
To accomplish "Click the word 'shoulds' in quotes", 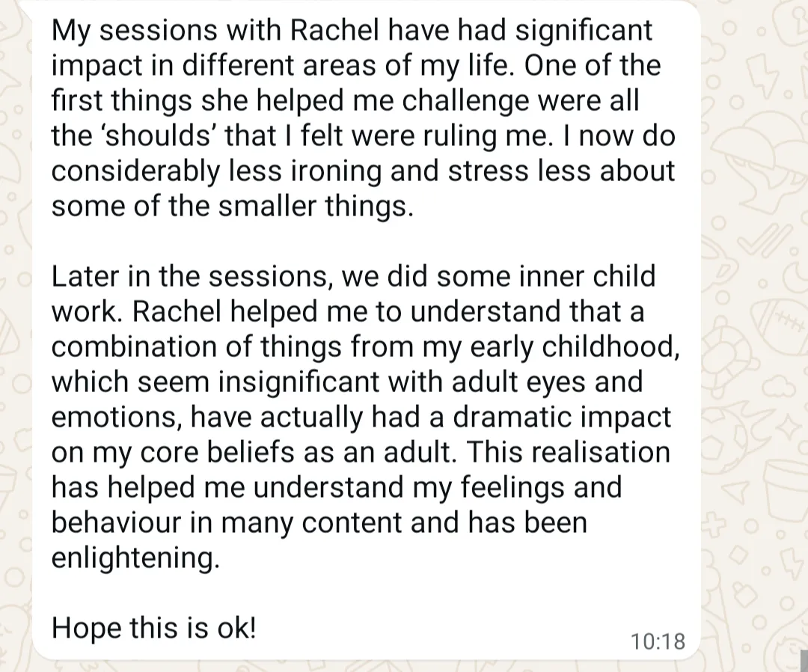I will coord(145,135).
